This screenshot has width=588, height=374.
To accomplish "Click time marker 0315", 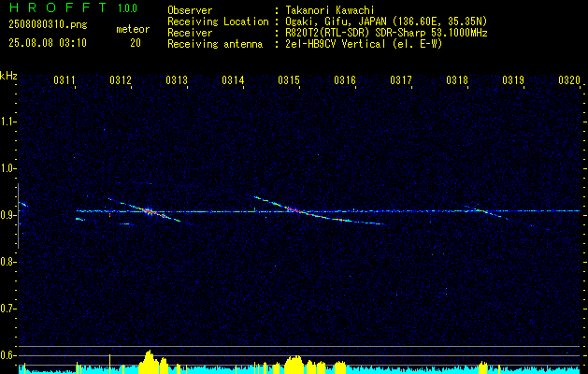I will click(x=289, y=80).
